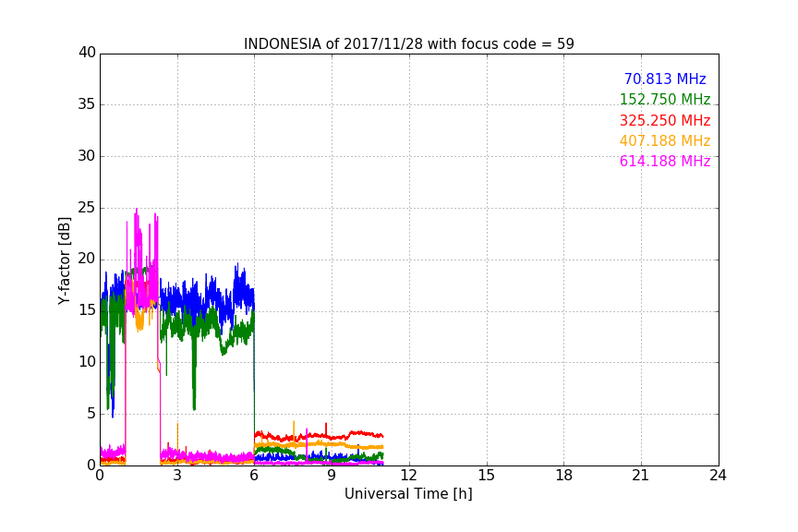Click the x-axis tick value 6
The image size is (798, 532).
click(x=254, y=476)
